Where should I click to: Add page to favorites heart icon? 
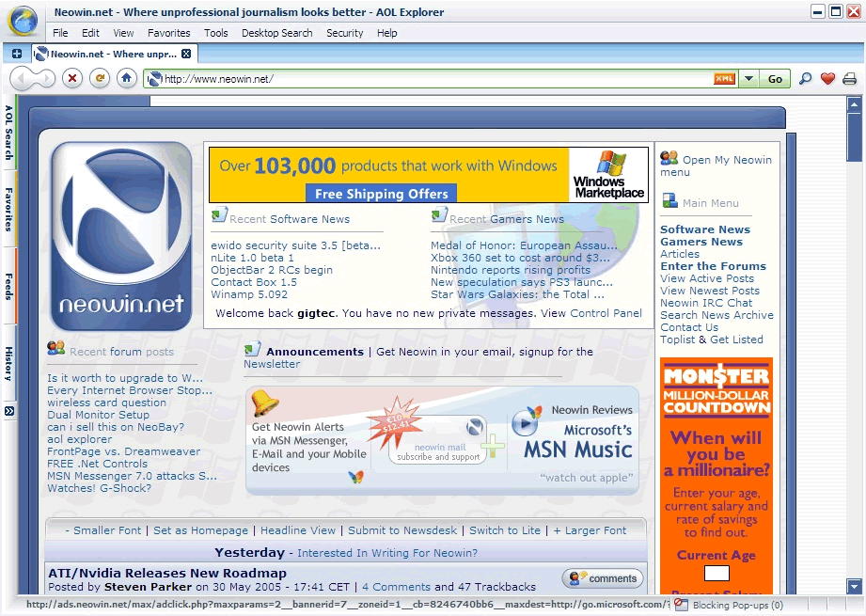click(827, 79)
